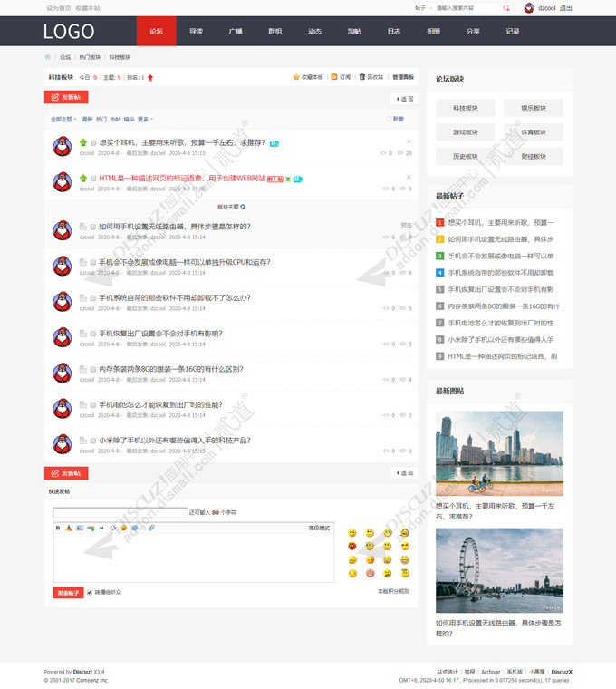Open the 游戏板块 forum button

coord(466,131)
